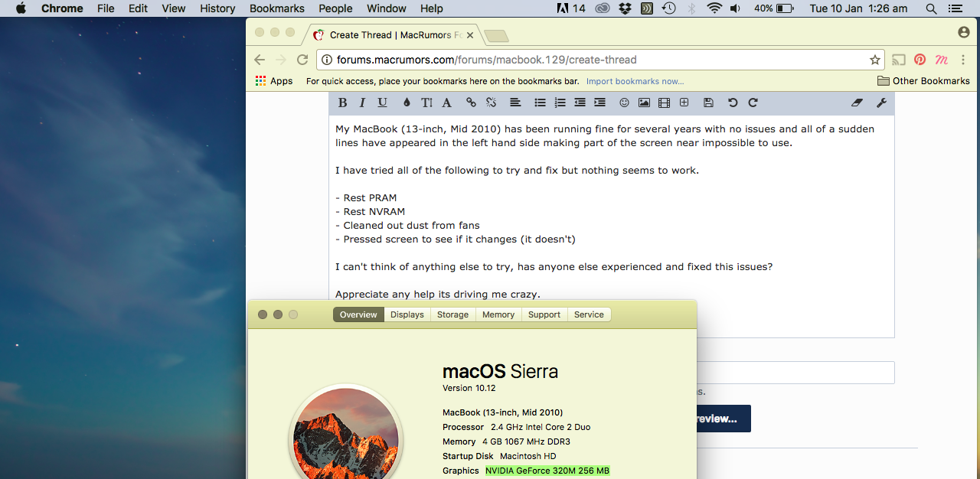The image size is (980, 479).
Task: Open the View menu
Action: (x=174, y=8)
